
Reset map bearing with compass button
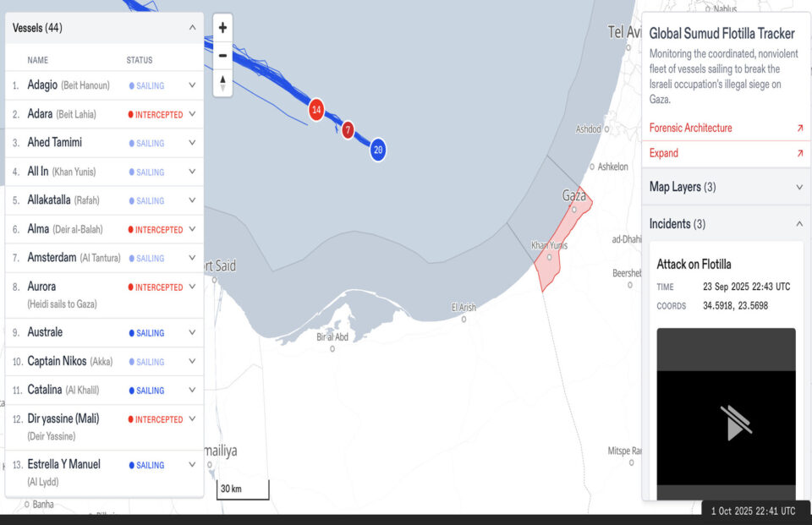tap(222, 83)
